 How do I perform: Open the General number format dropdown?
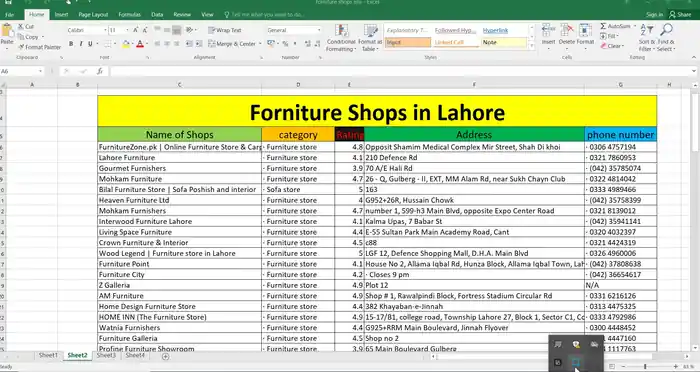click(319, 30)
